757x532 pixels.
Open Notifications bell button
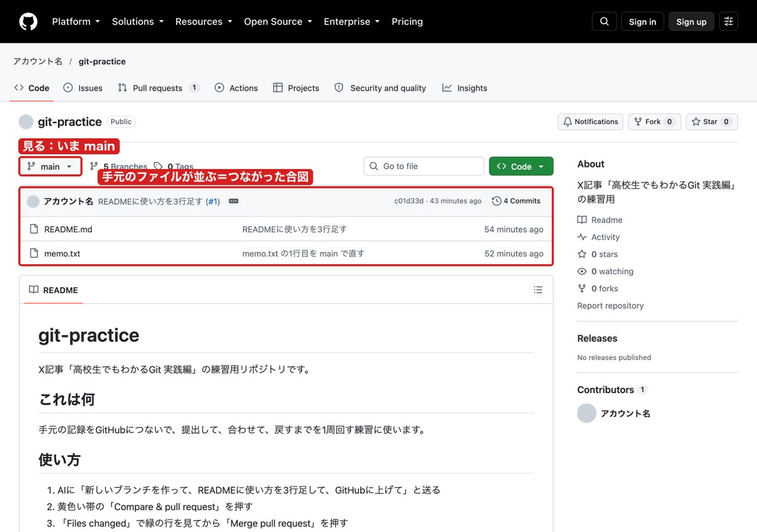point(590,122)
